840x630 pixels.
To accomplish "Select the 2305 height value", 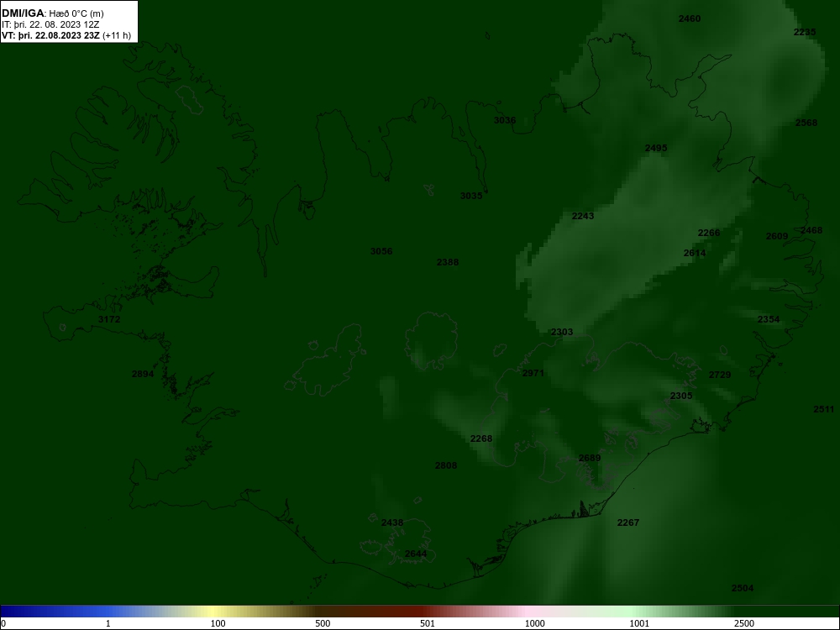I will tap(681, 396).
